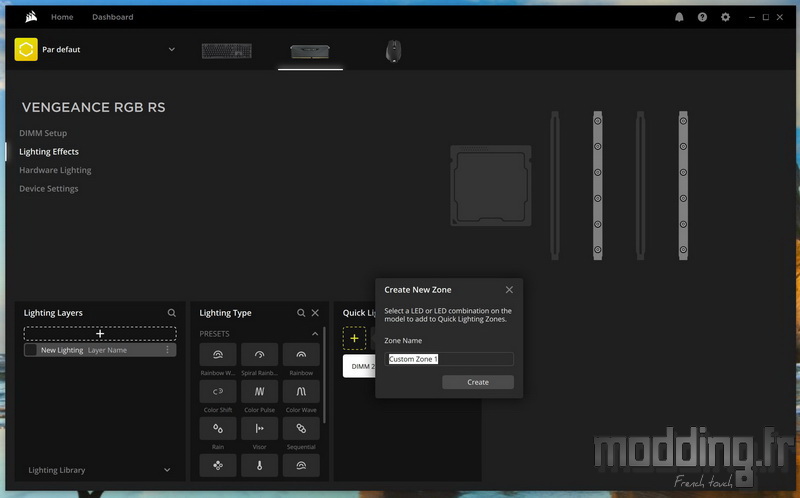Open the notifications bell
Image resolution: width=800 pixels, height=498 pixels.
(679, 17)
